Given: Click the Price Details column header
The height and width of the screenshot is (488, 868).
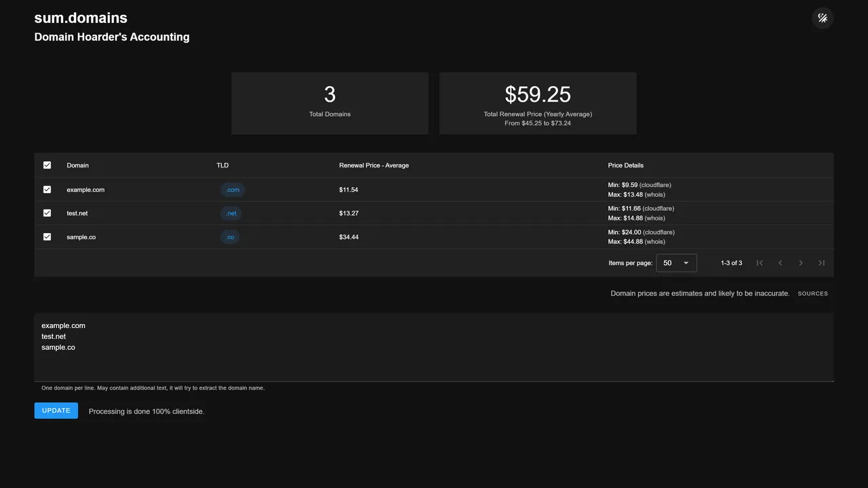Looking at the screenshot, I should tap(625, 165).
